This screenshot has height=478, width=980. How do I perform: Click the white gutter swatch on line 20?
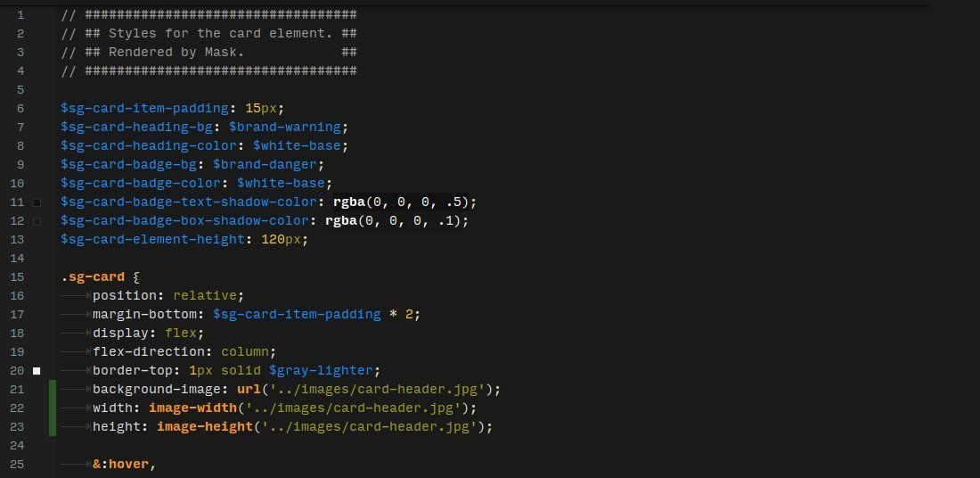[37, 371]
